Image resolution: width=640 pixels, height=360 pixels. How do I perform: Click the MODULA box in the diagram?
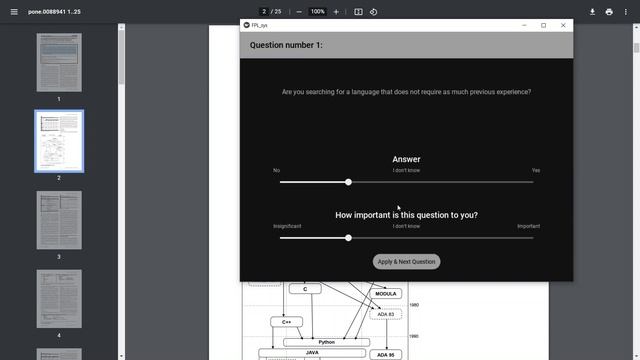385,293
